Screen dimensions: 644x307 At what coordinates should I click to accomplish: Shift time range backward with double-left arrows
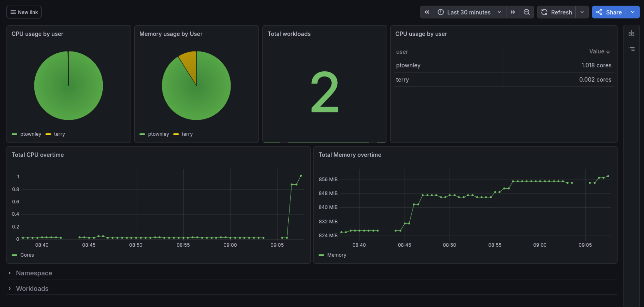(427, 12)
